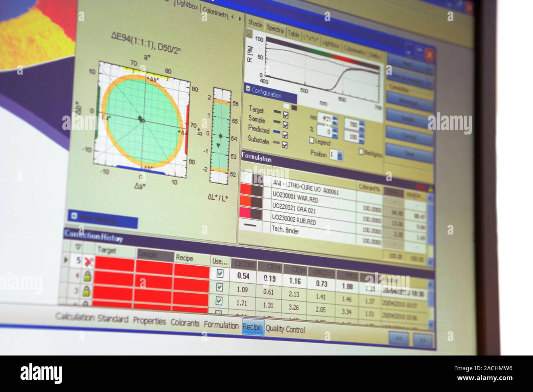Open the Table tab next to Spectra
The width and height of the screenshot is (533, 392).
[293, 34]
